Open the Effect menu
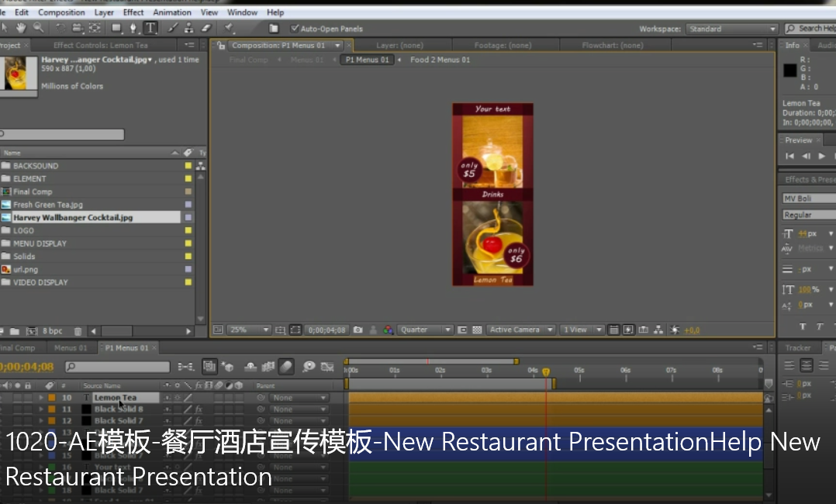The image size is (836, 504). tap(133, 12)
